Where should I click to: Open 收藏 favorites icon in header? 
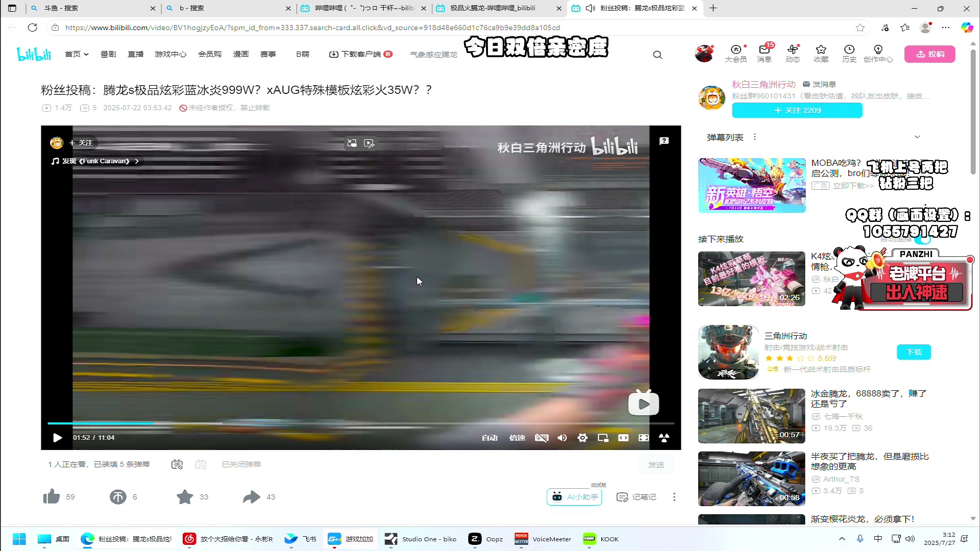(821, 53)
